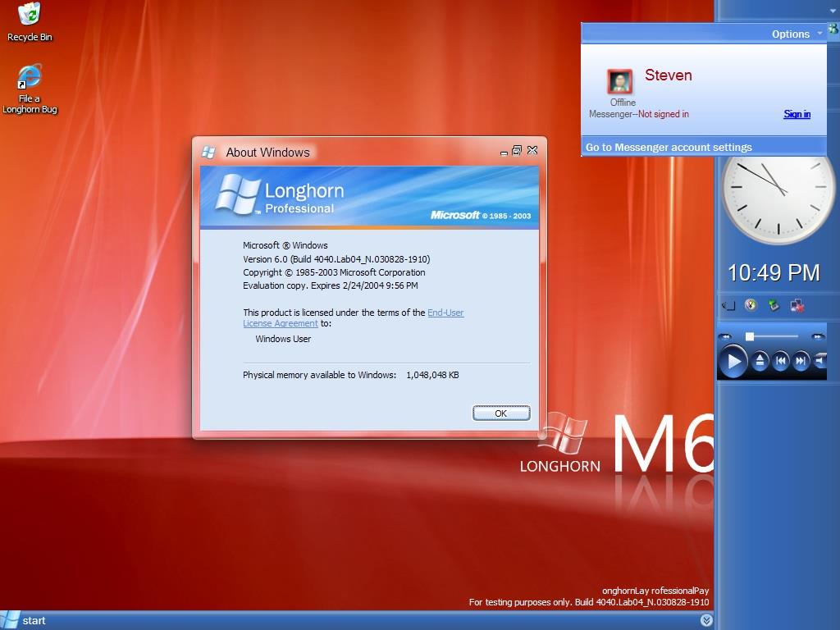Viewport: 840px width, 630px height.
Task: Click the Evaluation copy expiration text
Action: [x=330, y=285]
